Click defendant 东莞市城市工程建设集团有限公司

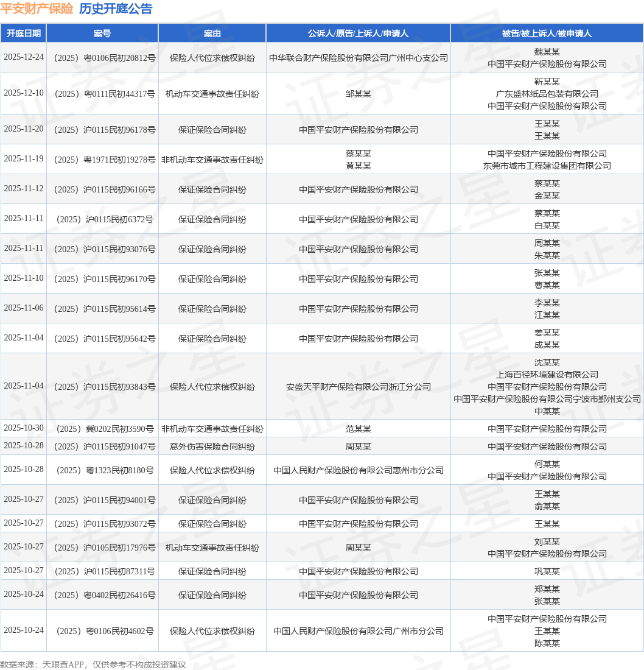(547, 166)
